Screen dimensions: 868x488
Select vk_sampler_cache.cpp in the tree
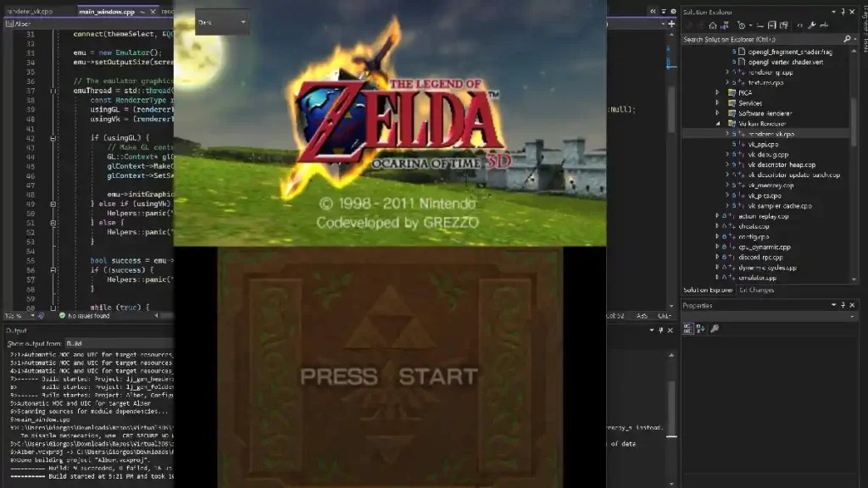[x=780, y=206]
